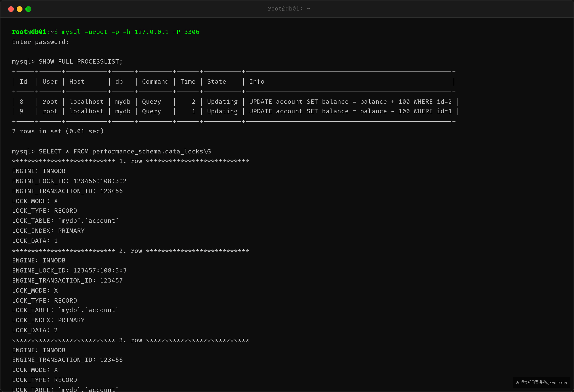Image resolution: width=574 pixels, height=392 pixels.
Task: Click the 2. row separator line
Action: click(x=130, y=251)
